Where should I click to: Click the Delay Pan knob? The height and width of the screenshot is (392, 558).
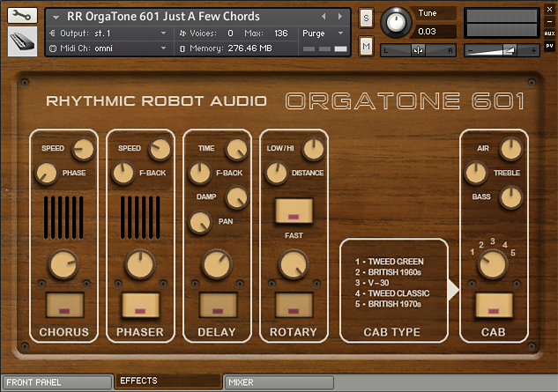[199, 222]
